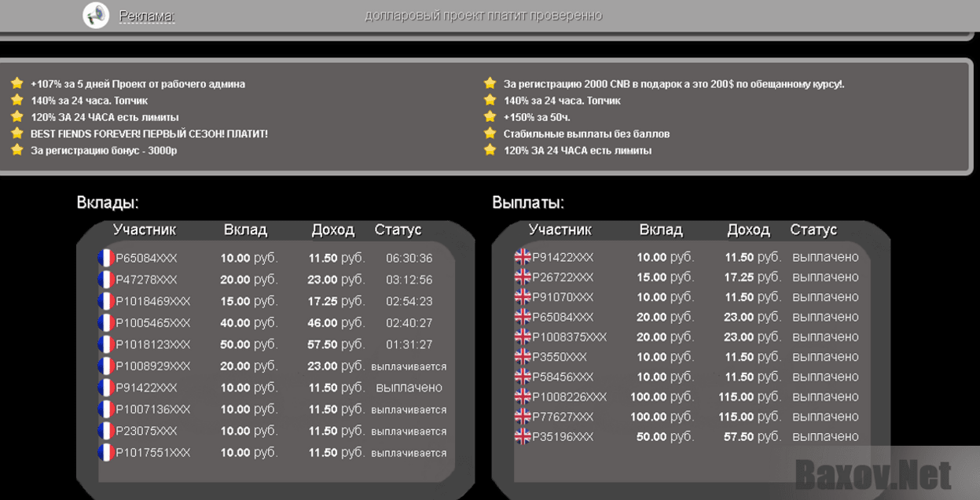Click the UK flag beside P91422XXX
This screenshot has height=500, width=980.
tap(523, 257)
